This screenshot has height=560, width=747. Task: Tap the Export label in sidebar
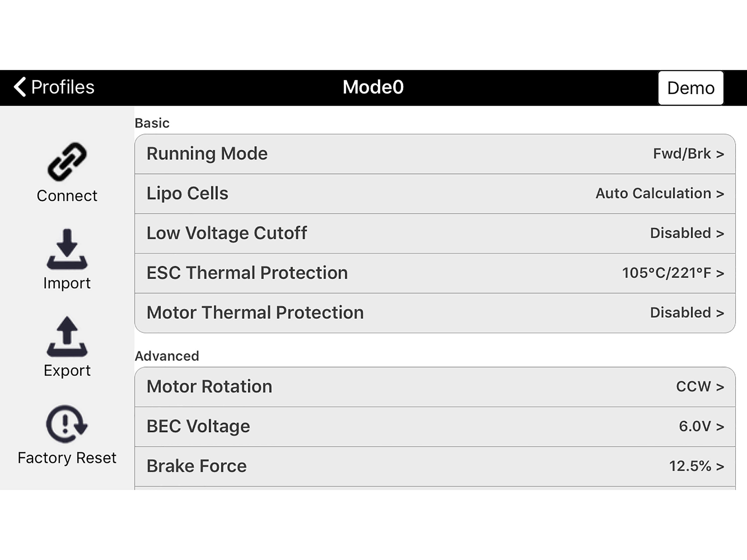67,371
